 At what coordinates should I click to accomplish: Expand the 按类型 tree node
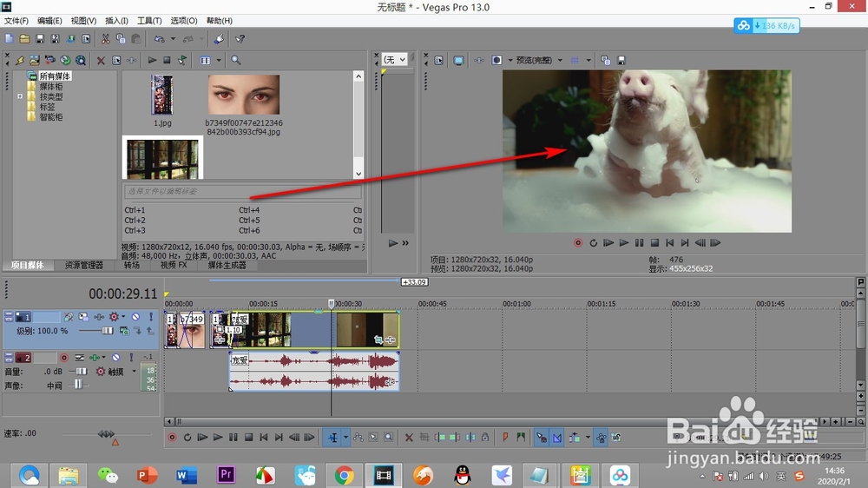pyautogui.click(x=20, y=96)
